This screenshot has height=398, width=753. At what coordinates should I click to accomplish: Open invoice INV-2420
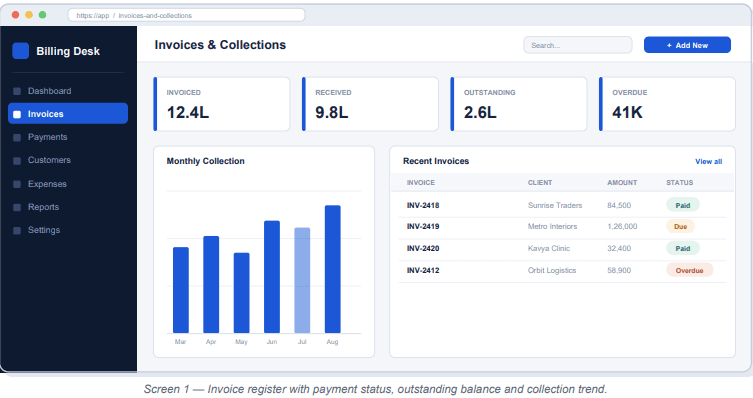[423, 249]
